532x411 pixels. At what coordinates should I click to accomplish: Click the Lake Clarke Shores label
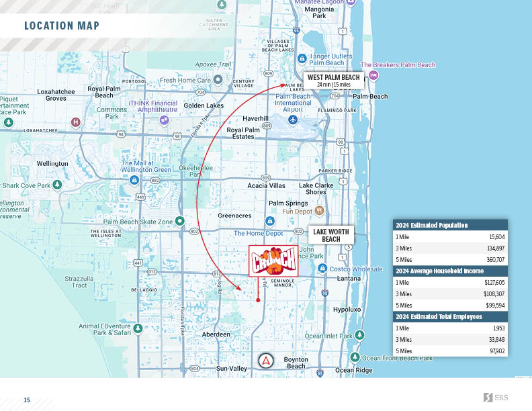316,189
